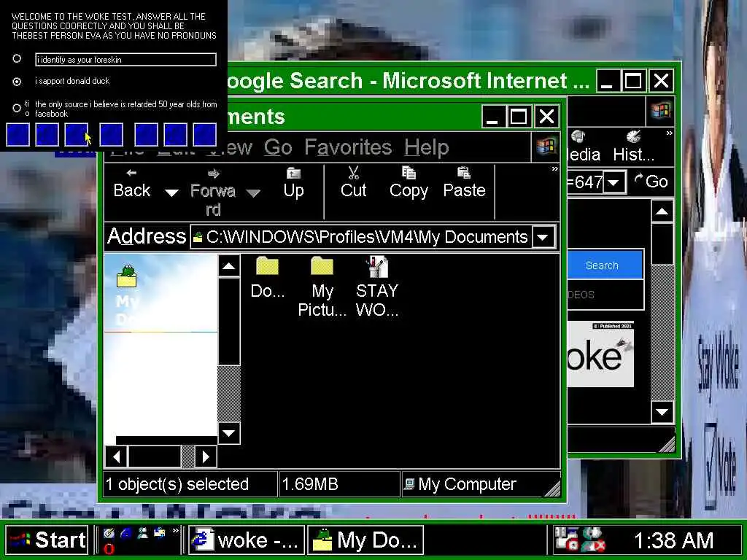Open the Help menu

click(426, 147)
